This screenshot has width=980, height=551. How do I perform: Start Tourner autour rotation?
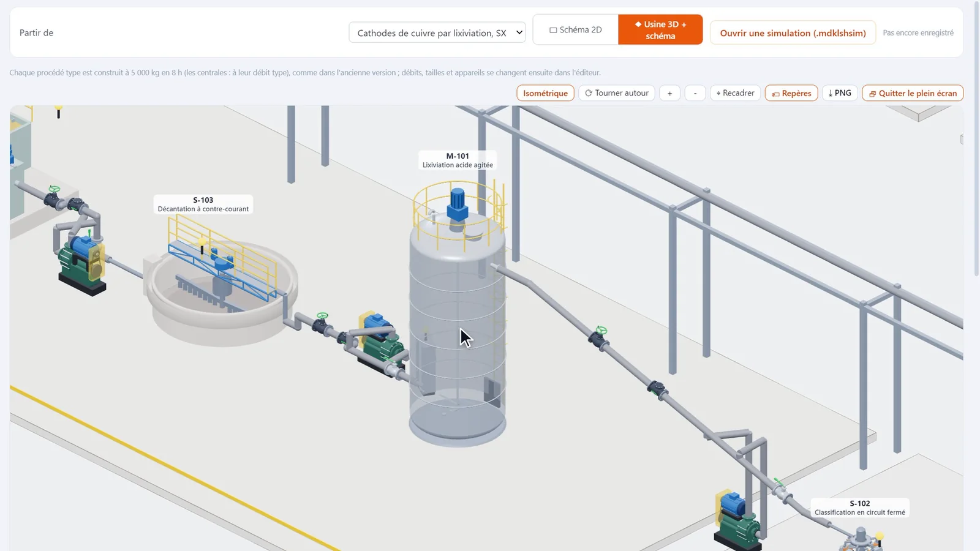point(617,93)
